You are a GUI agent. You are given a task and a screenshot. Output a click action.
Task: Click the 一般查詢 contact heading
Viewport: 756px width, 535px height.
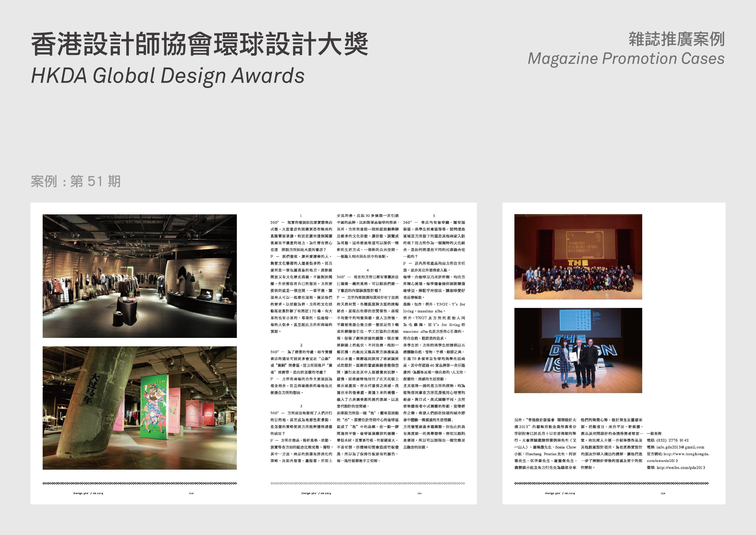coord(654,433)
